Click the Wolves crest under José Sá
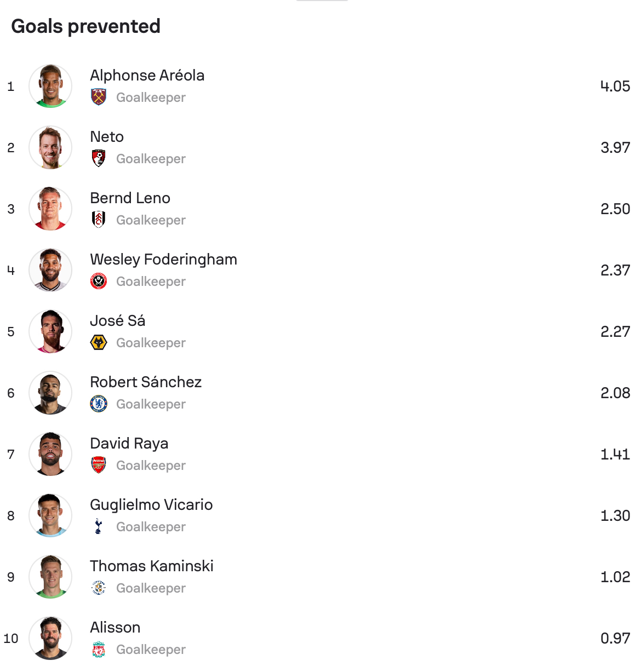The image size is (641, 672). 99,342
